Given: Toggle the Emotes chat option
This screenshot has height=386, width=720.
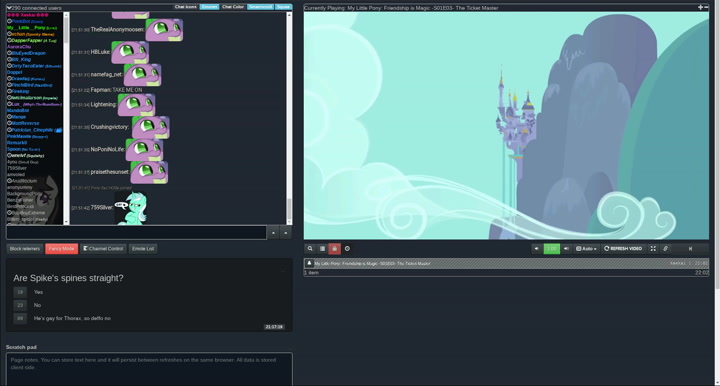Looking at the screenshot, I should pos(209,7).
